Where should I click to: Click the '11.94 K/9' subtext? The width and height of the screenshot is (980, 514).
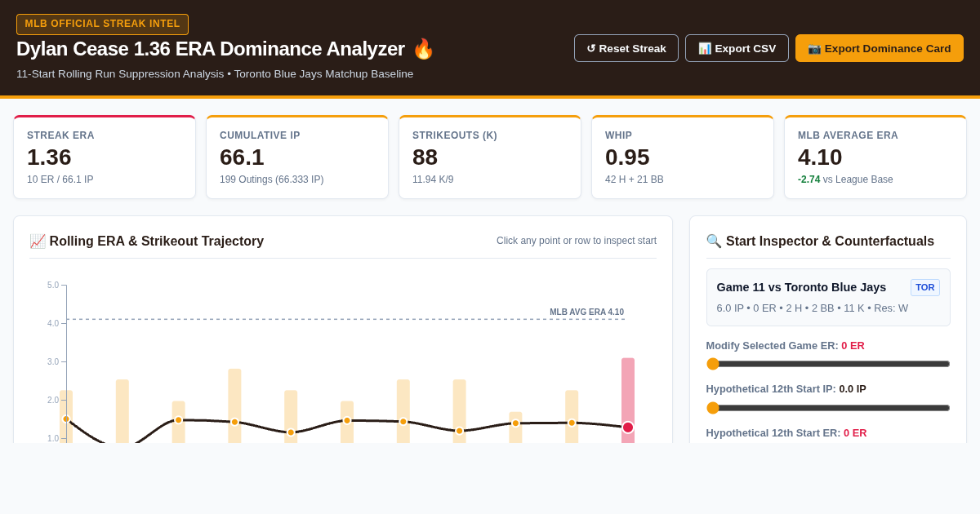click(433, 179)
